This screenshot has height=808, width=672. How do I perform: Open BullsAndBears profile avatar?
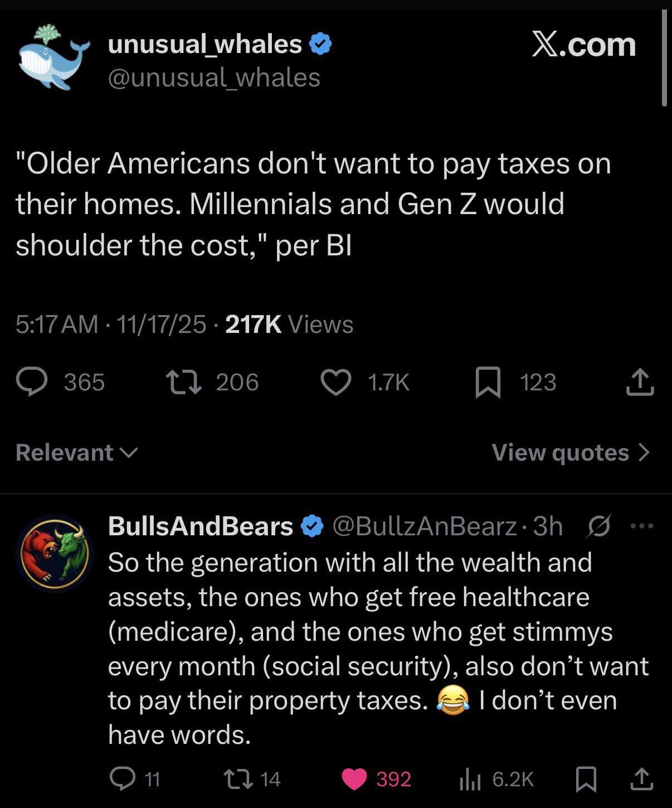(x=54, y=552)
